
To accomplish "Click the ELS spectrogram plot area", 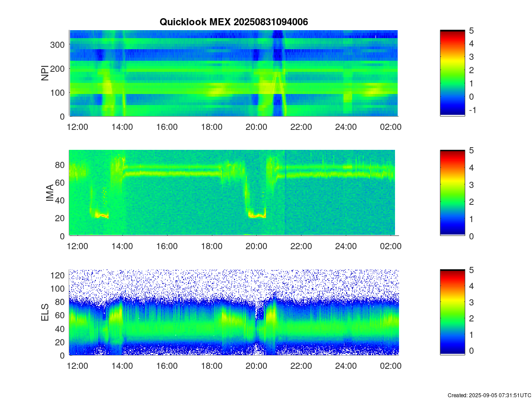I will (234, 313).
